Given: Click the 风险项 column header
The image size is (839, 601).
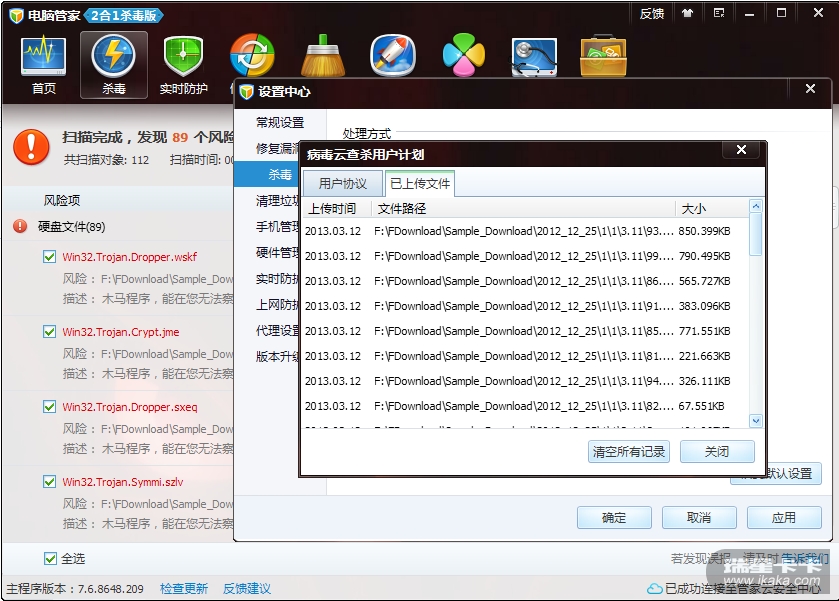Looking at the screenshot, I should (62, 201).
